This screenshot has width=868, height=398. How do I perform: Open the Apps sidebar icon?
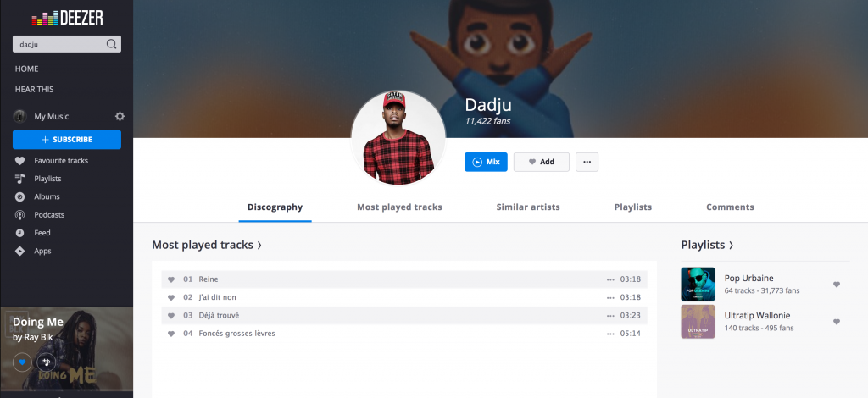coord(20,251)
